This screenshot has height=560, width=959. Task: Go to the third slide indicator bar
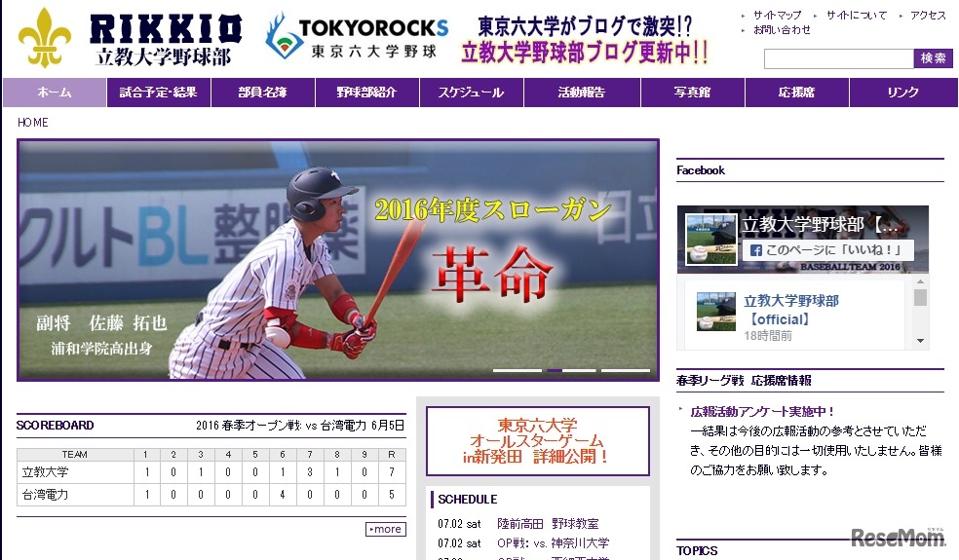tap(625, 370)
